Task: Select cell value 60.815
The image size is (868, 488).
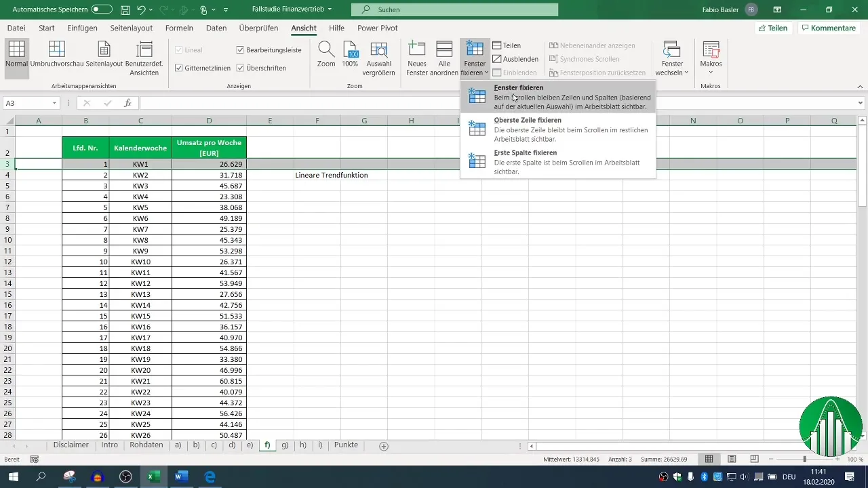Action: point(209,381)
